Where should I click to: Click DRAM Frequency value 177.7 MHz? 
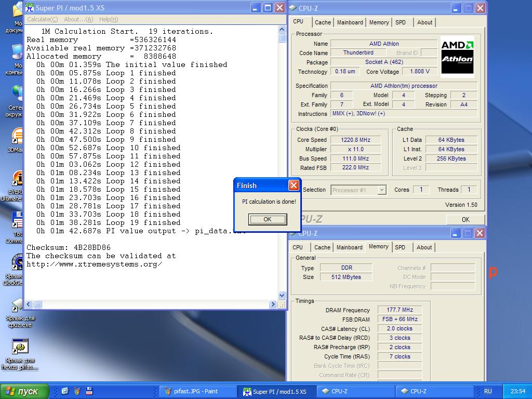400,310
